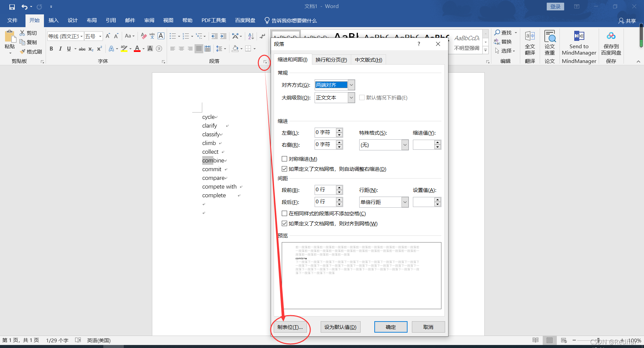Open the 大纲级别 outline level dropdown
The height and width of the screenshot is (348, 644).
351,98
